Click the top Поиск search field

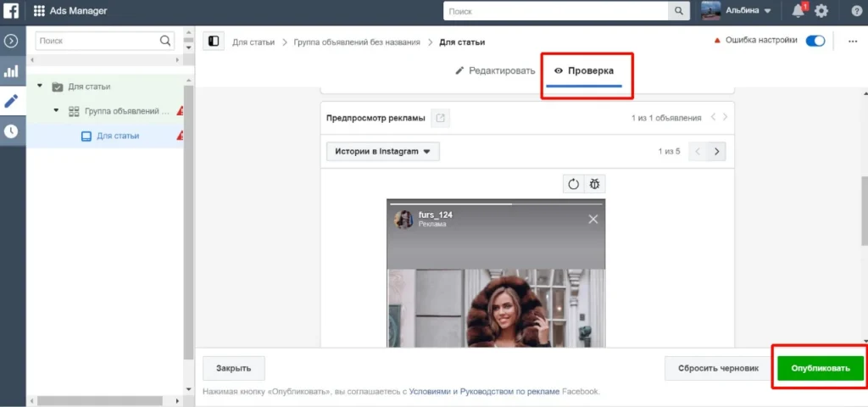pyautogui.click(x=556, y=11)
